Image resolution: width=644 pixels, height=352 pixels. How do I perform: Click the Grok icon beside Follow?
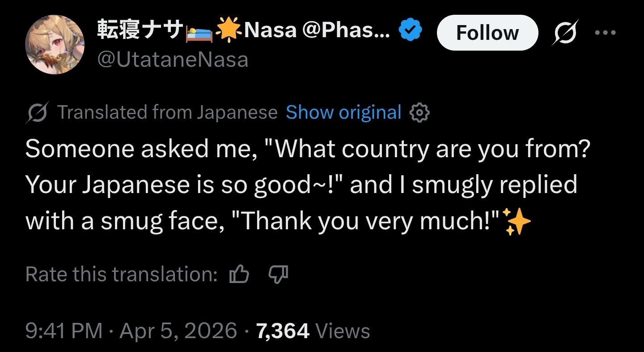[x=565, y=32]
